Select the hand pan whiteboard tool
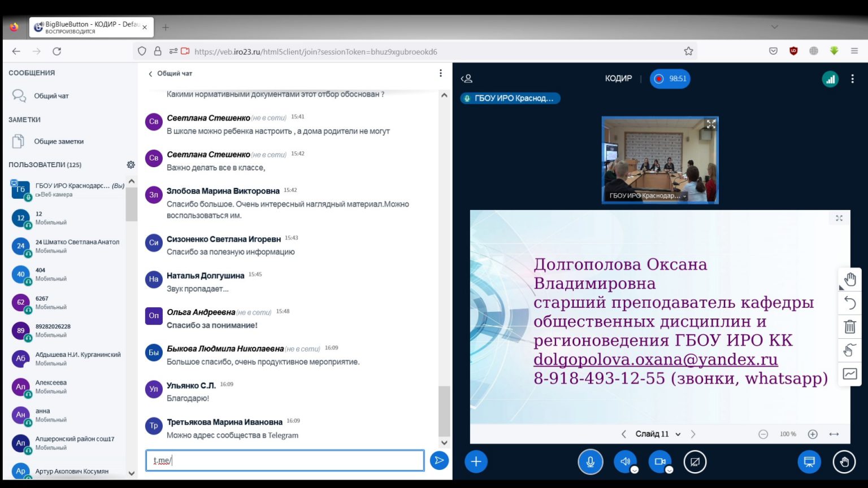This screenshot has width=868, height=488. [x=849, y=280]
